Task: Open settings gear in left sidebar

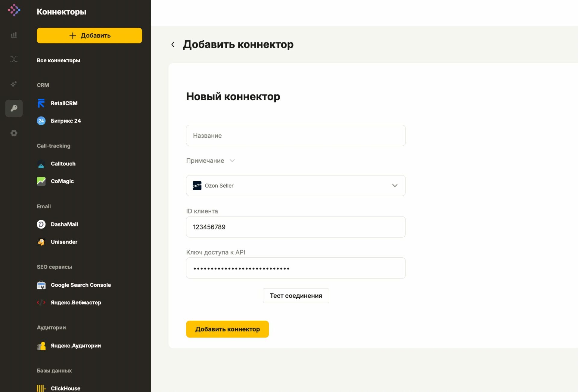Action: [x=14, y=133]
